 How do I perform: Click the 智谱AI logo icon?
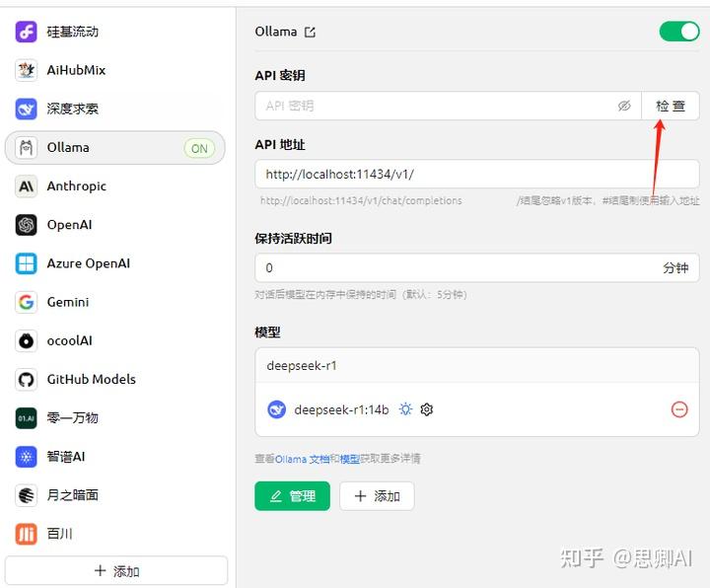click(x=26, y=457)
